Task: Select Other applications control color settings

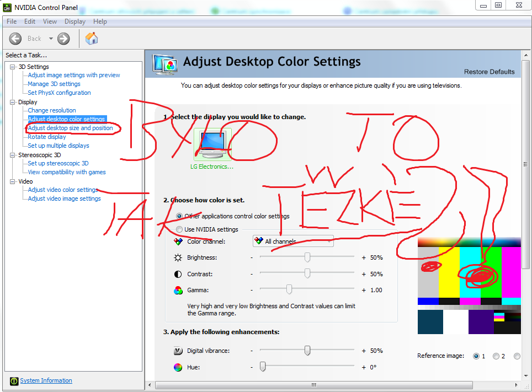Action: click(x=179, y=216)
